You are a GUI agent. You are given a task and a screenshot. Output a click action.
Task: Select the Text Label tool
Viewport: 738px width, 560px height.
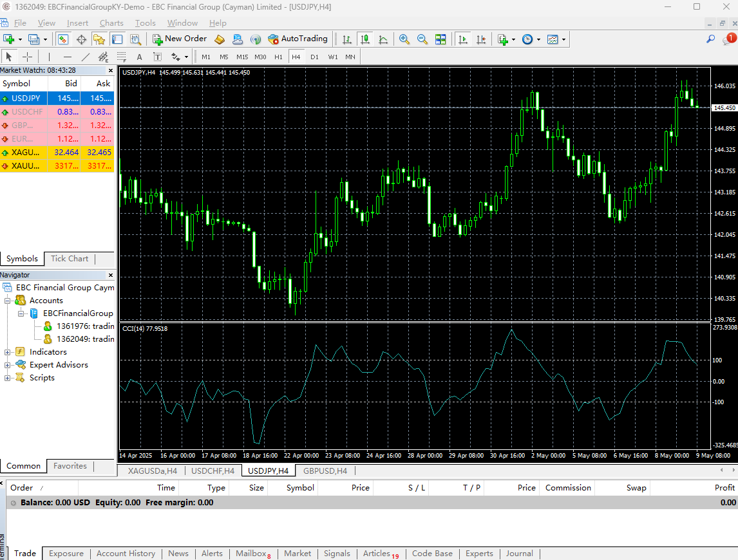coord(157,57)
